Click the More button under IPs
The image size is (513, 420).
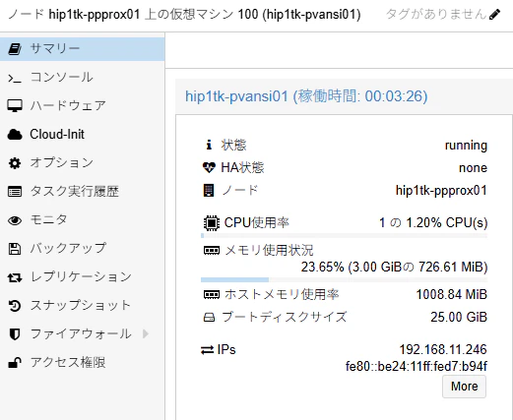(464, 387)
